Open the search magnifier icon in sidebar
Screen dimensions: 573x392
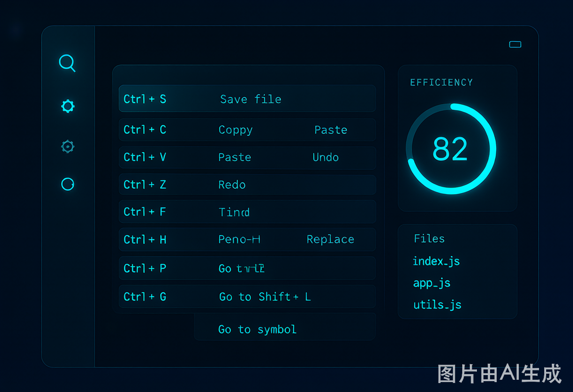pyautogui.click(x=67, y=63)
